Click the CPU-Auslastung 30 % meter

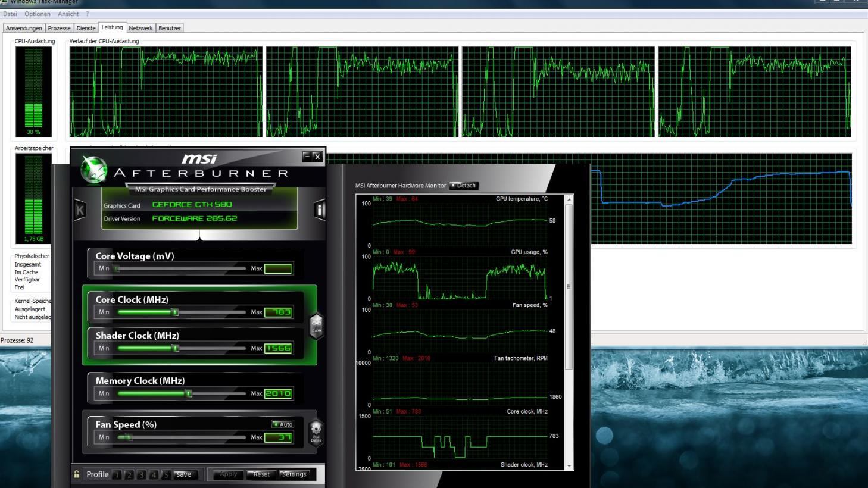point(33,92)
